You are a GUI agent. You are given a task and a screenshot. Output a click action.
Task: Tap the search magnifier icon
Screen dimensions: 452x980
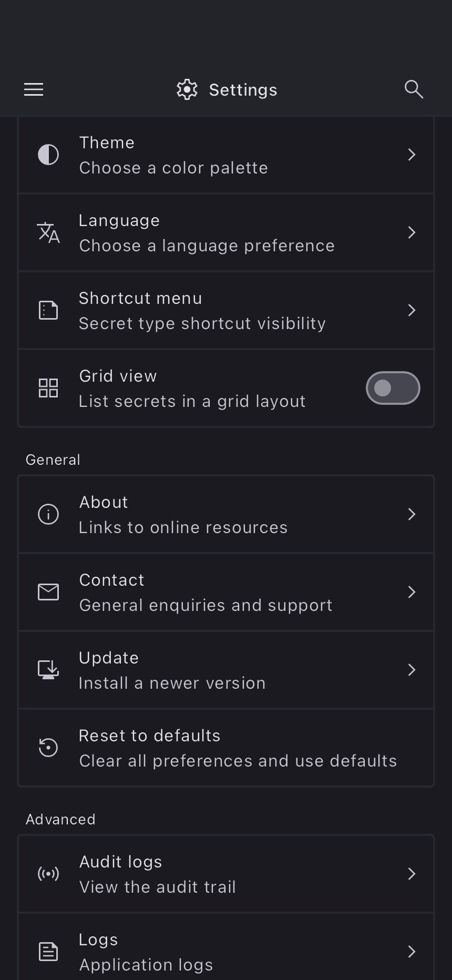click(414, 89)
